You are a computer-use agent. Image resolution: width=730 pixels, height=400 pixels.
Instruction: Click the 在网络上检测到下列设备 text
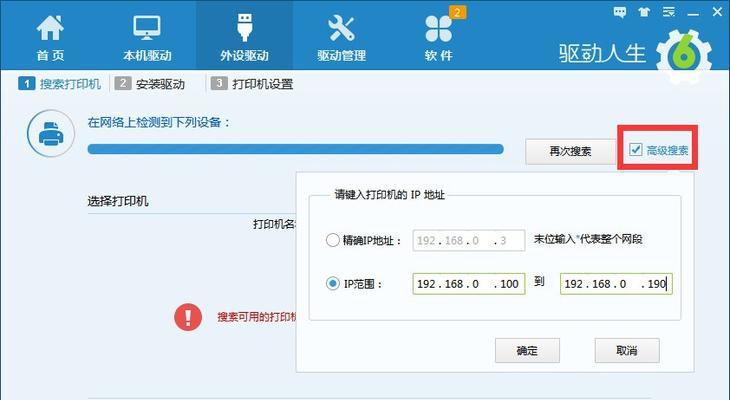click(x=159, y=122)
